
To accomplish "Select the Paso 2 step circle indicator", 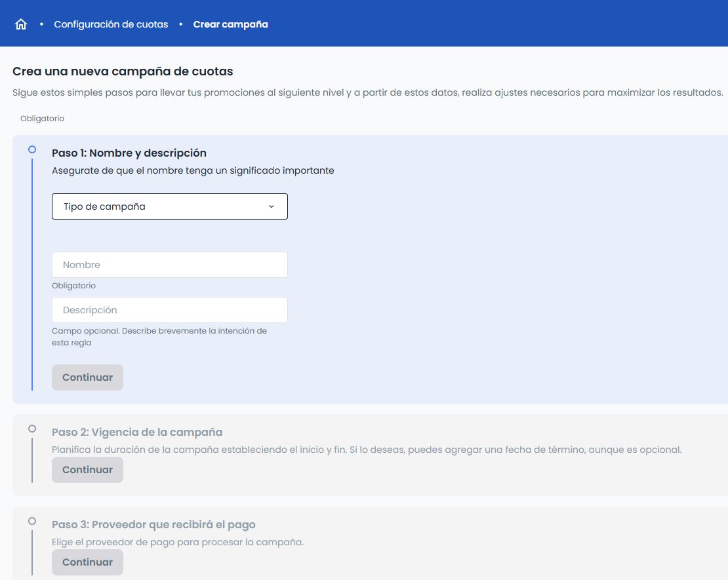I will click(32, 429).
